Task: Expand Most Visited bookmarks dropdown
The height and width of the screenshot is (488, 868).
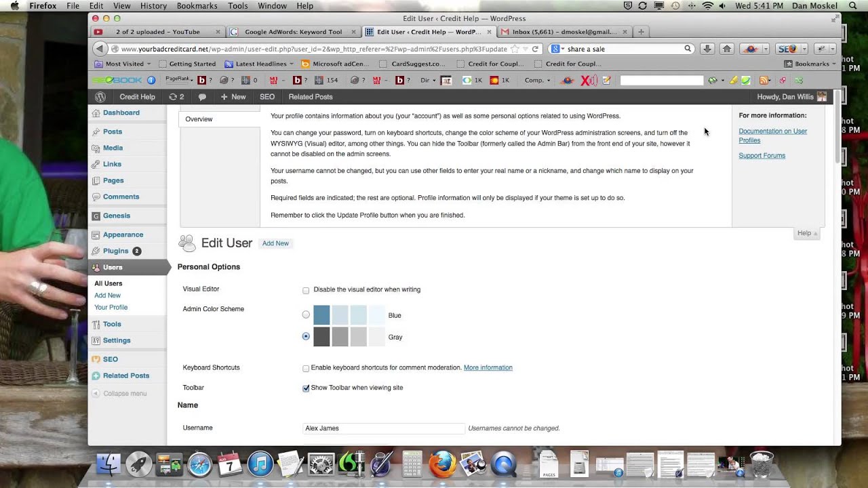Action: click(123, 64)
